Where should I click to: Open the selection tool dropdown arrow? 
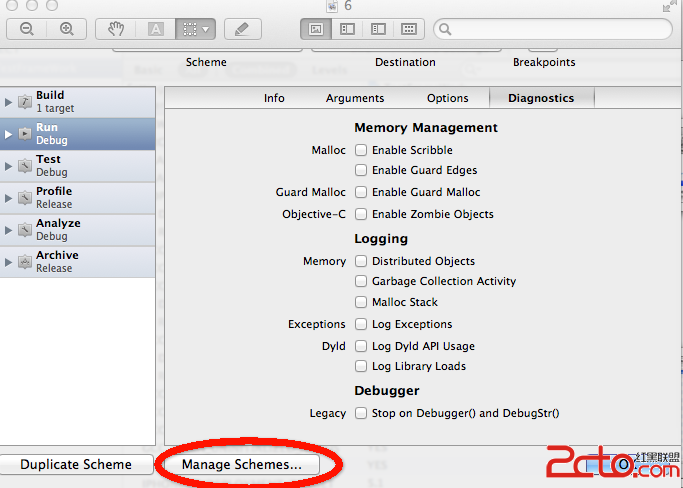coord(206,30)
